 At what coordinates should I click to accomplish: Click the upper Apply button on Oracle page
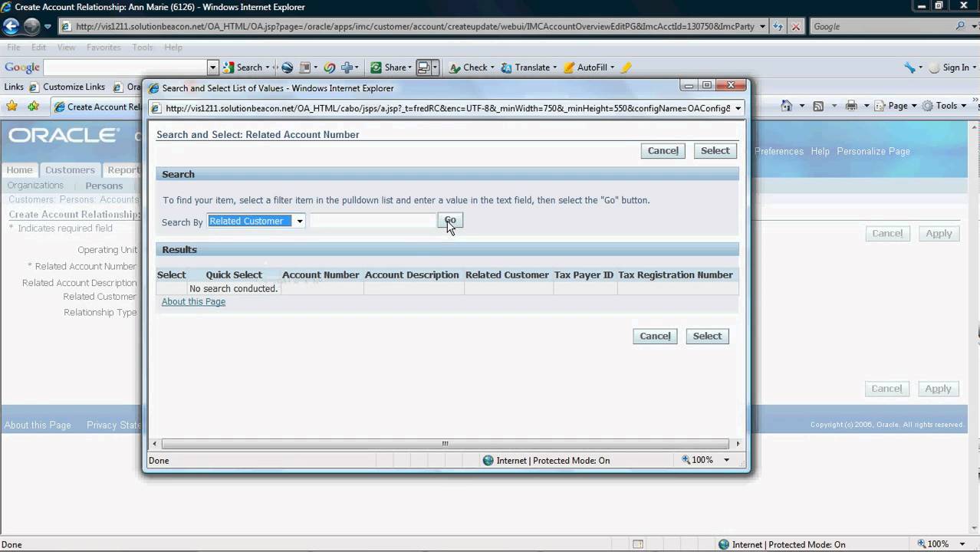tap(938, 234)
